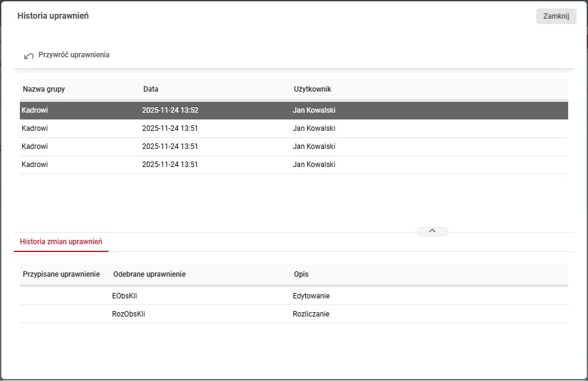Select the EObsKli revoked permission entry
This screenshot has width=588, height=381.
pos(125,296)
